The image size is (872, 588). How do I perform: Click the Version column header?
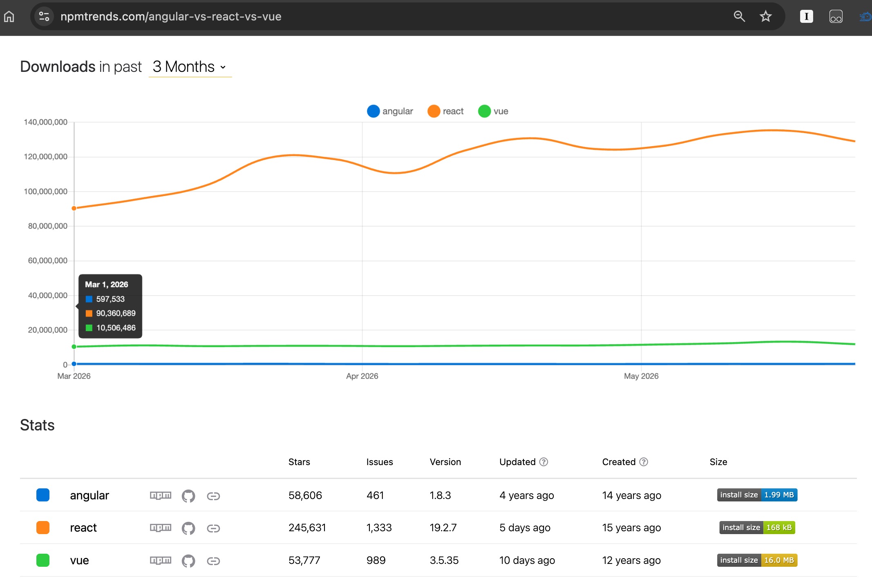click(x=445, y=462)
